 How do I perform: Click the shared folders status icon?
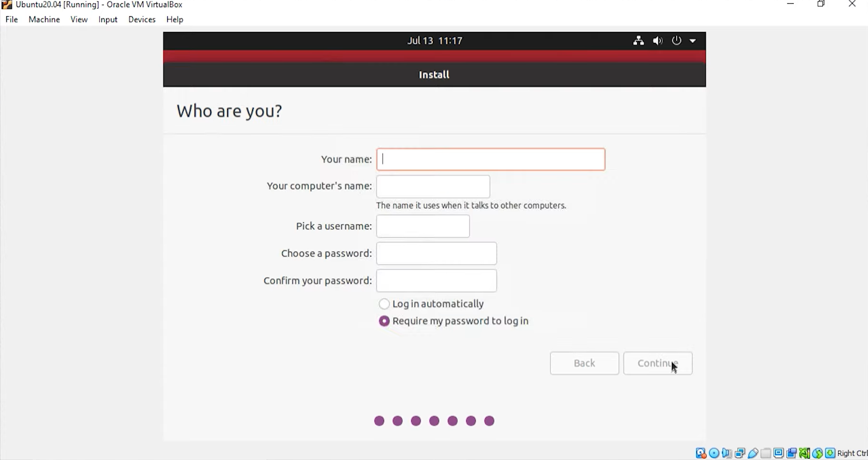pos(766,453)
